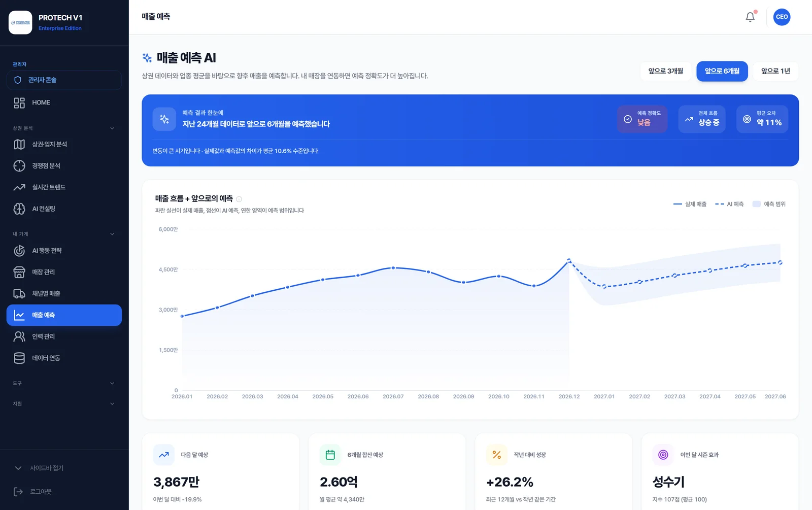This screenshot has width=812, height=510.
Task: Click the 사이드바 접기 button
Action: [64, 468]
